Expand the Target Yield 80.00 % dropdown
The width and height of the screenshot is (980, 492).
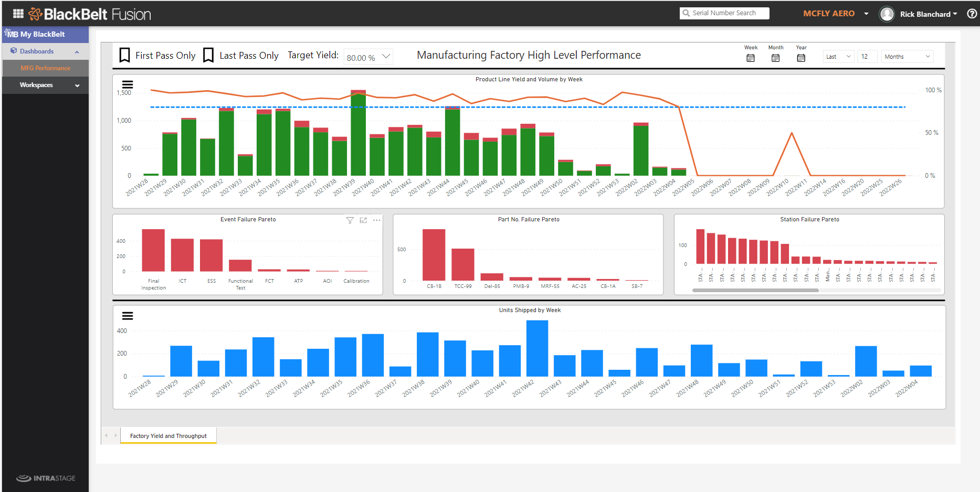pos(386,57)
